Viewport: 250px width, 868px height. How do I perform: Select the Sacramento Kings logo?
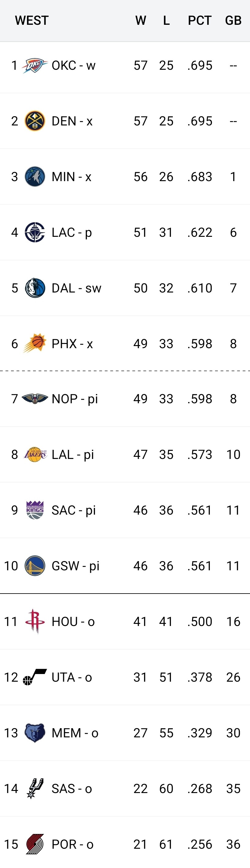pos(35,510)
